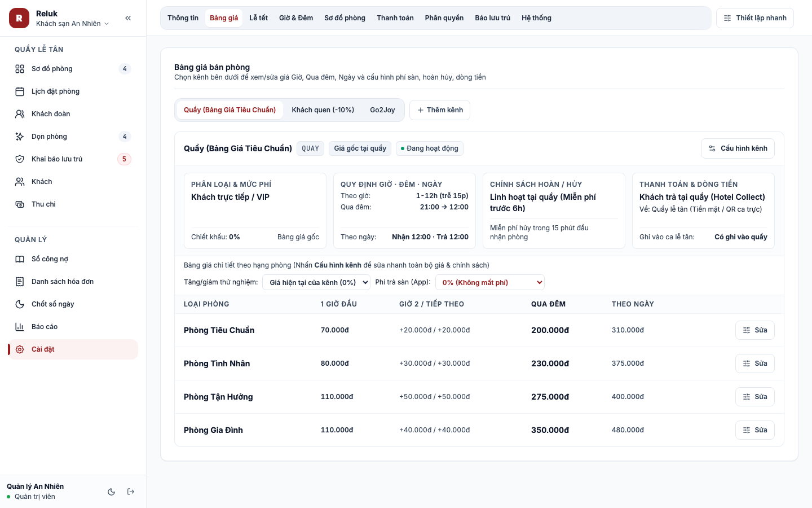Open the Phân quyền tab
The height and width of the screenshot is (508, 812).
click(444, 18)
